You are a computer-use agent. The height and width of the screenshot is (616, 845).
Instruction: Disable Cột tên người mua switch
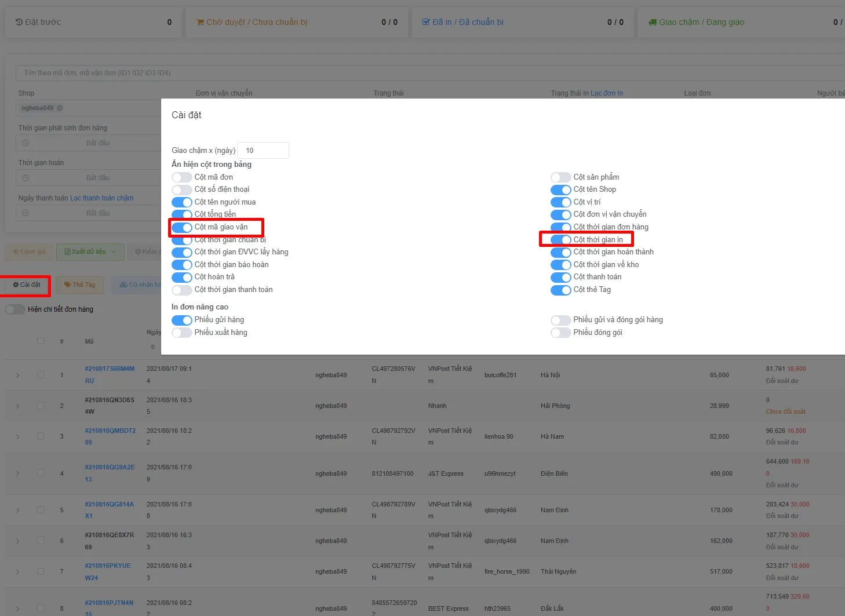click(x=181, y=202)
